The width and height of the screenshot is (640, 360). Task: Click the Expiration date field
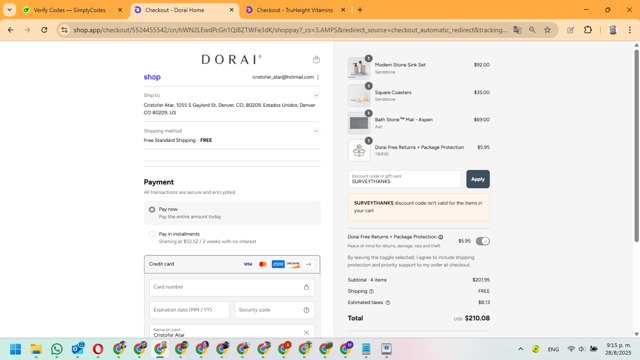pyautogui.click(x=189, y=310)
